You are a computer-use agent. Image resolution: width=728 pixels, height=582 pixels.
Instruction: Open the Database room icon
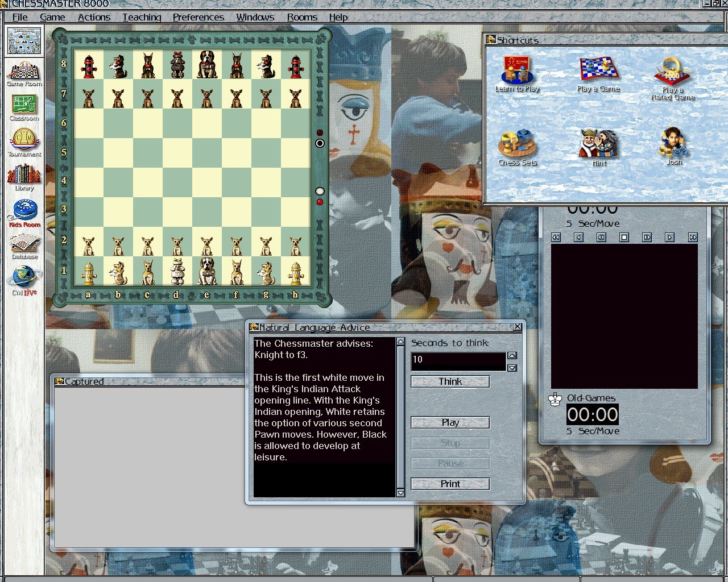coord(24,246)
